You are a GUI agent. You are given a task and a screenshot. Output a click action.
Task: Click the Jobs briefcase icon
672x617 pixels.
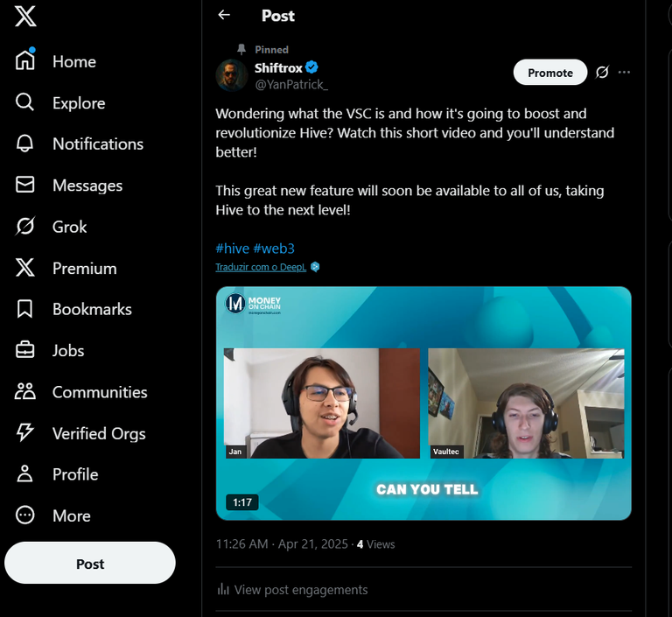24,350
